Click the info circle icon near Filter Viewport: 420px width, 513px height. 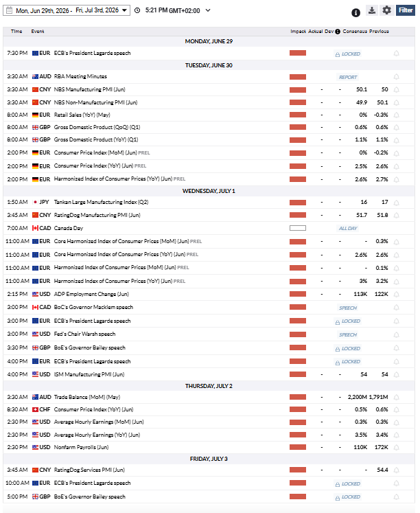click(355, 13)
